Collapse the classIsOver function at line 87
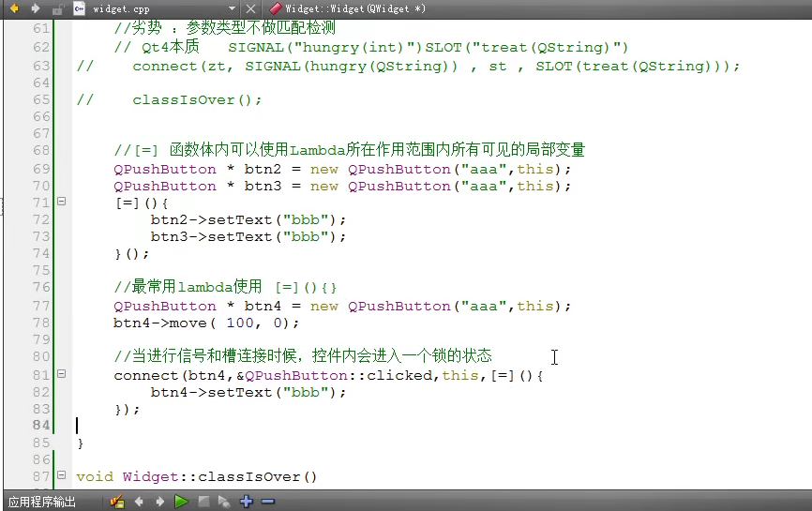812x511 pixels. [61, 474]
